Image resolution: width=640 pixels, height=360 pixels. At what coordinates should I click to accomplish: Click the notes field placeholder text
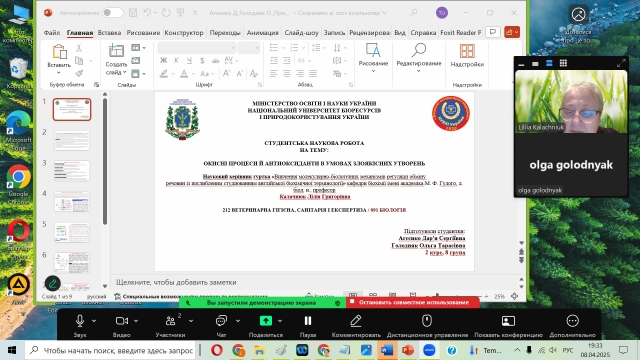click(176, 282)
